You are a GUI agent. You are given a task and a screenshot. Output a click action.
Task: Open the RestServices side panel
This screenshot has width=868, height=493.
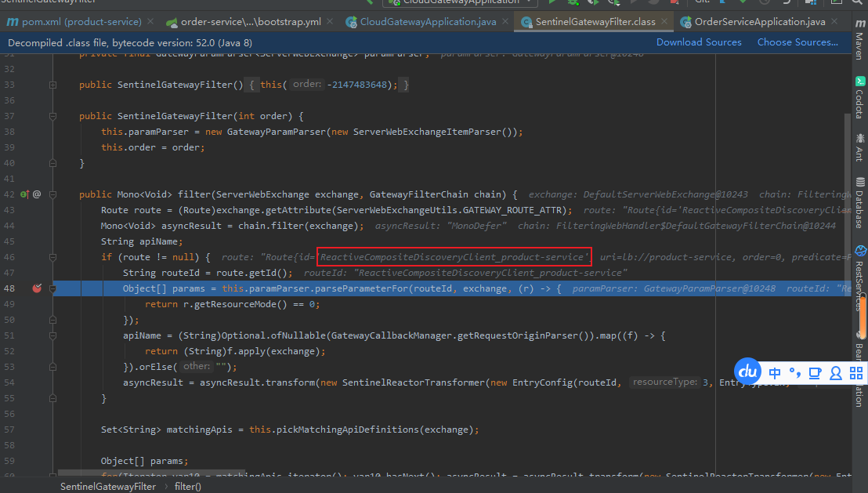coord(860,274)
